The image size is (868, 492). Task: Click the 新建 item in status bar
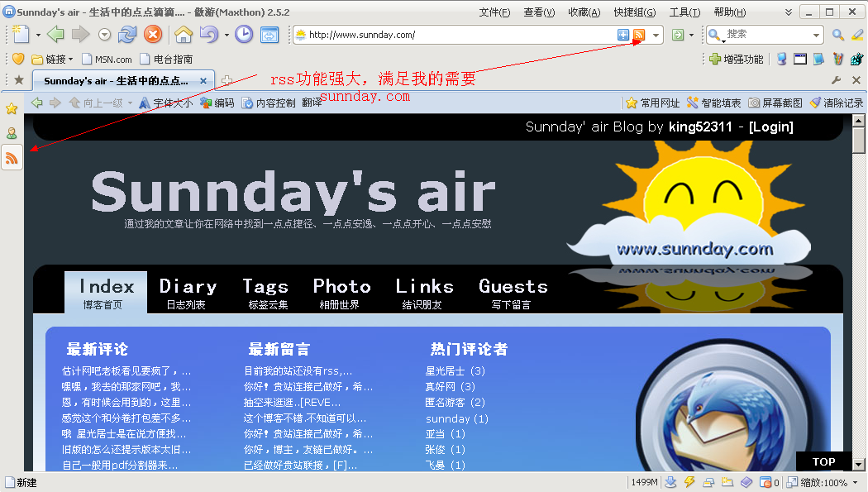[x=21, y=483]
